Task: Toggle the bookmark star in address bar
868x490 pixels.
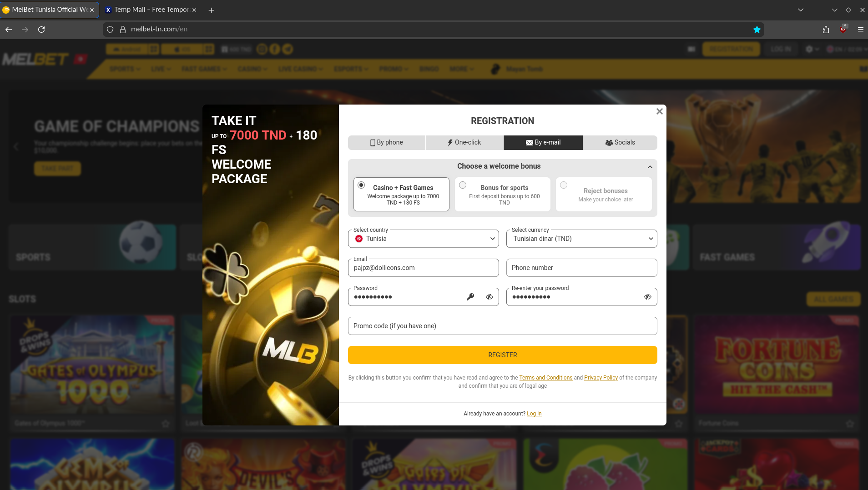Action: 757,30
